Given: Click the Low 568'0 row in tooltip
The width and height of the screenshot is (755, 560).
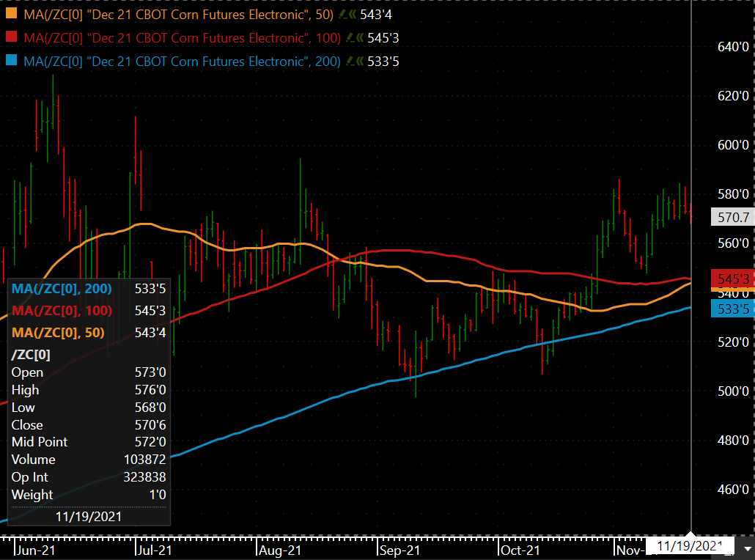Looking at the screenshot, I should 89,408.
